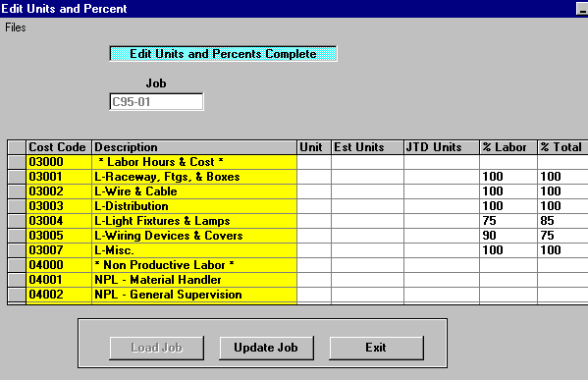
Task: Click cost code cell 03005
Action: (59, 236)
